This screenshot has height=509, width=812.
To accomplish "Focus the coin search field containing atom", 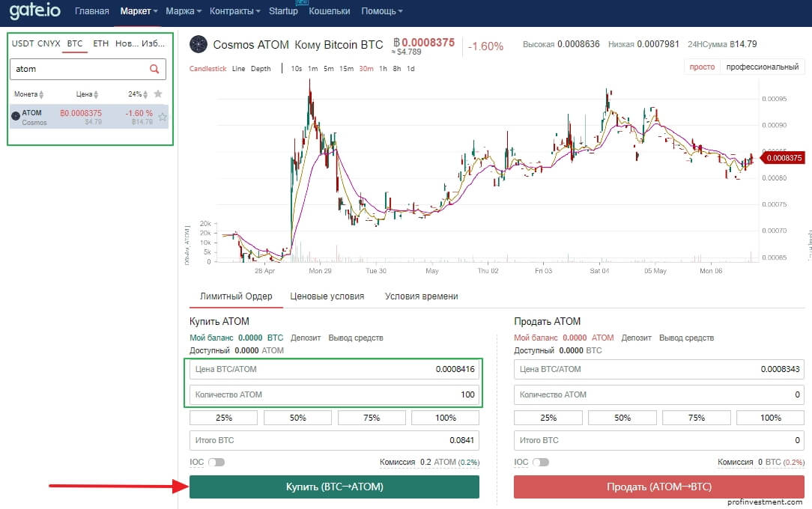I will [88, 69].
